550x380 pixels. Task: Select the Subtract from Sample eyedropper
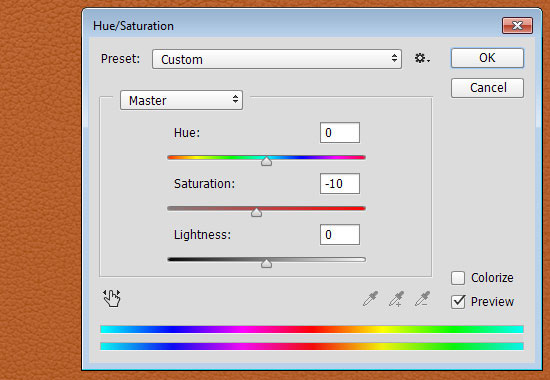tap(423, 299)
